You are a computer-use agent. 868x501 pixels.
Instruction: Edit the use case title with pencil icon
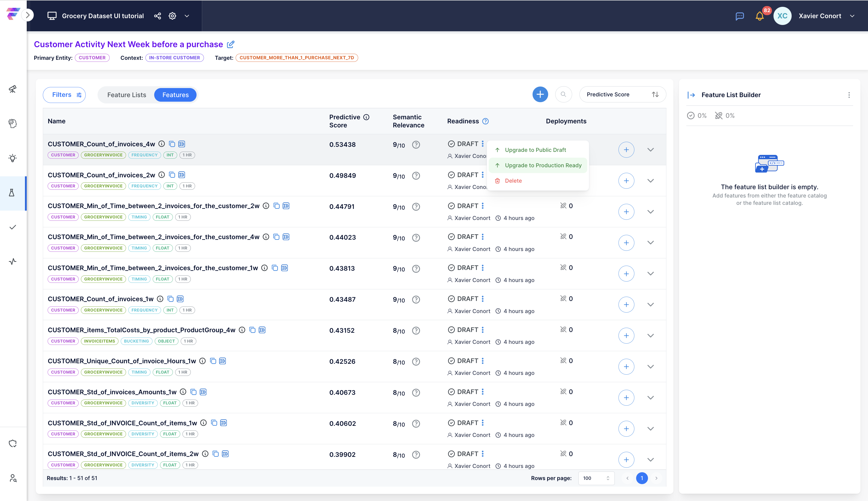pos(231,44)
